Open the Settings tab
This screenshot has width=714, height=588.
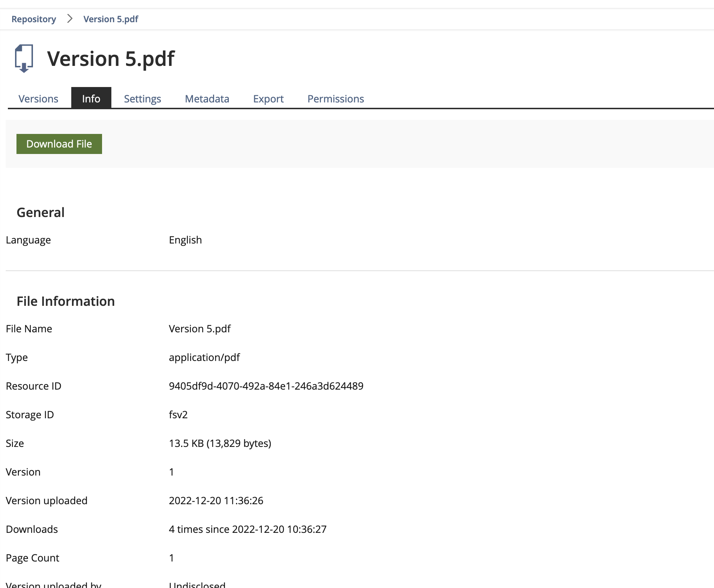[x=142, y=98]
